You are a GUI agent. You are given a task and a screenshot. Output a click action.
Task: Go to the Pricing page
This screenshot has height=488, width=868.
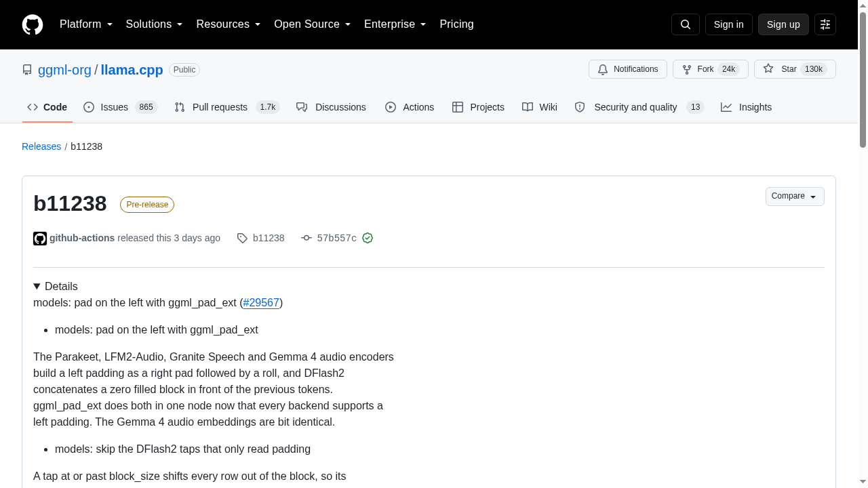click(456, 24)
